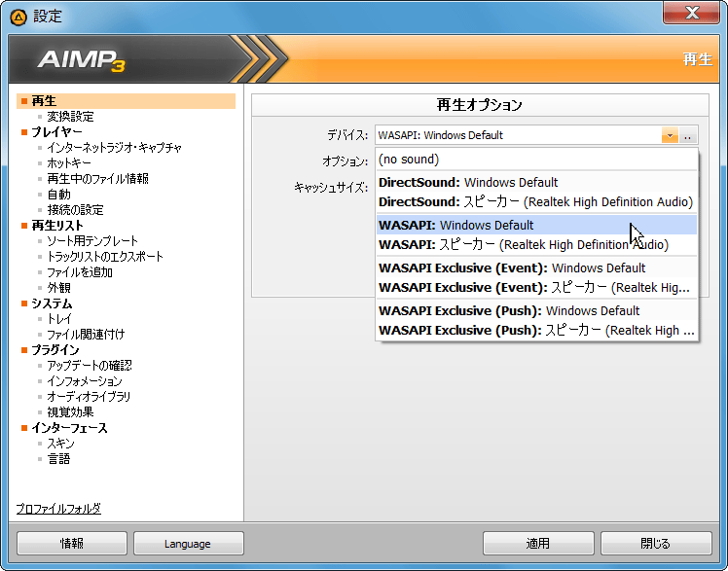
Task: Click the '..' device settings button
Action: coord(687,135)
